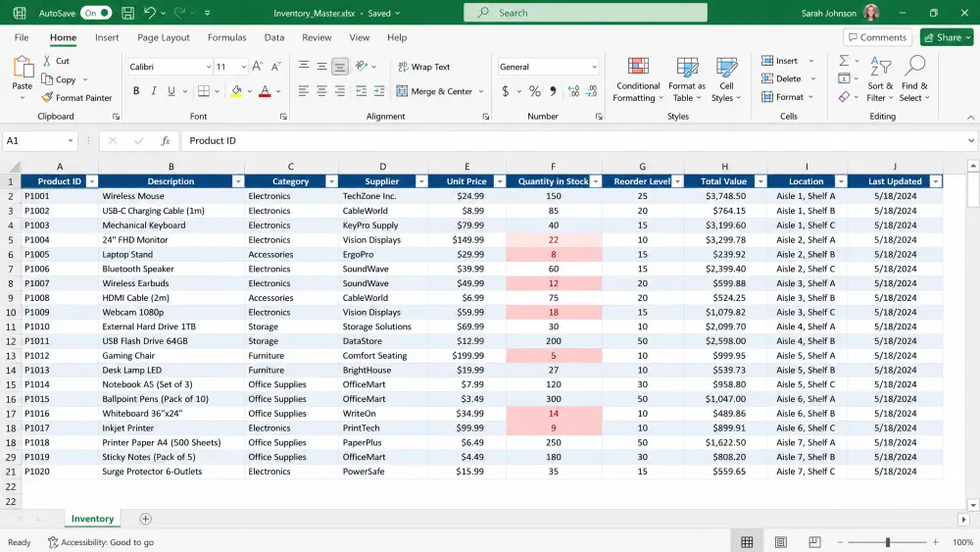Click the Undo arrow icon
The height and width of the screenshot is (552, 980).
(x=149, y=13)
